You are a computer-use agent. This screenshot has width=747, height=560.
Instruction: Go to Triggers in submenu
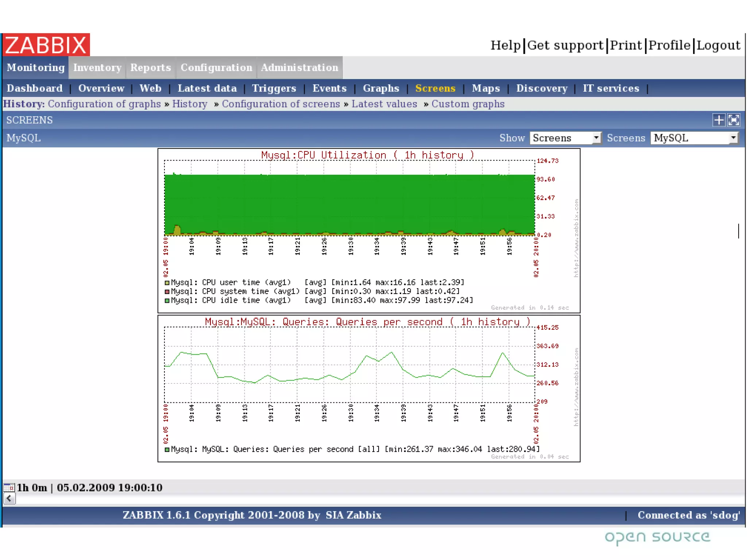point(274,88)
